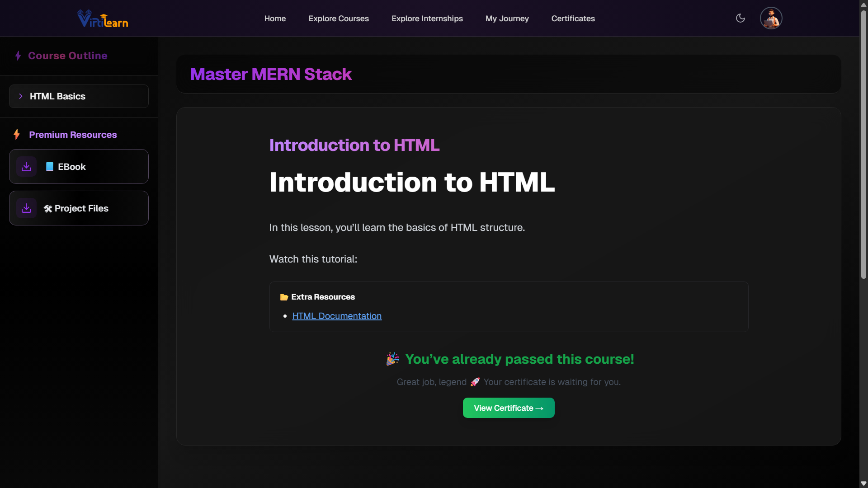
Task: Click Project Files download icon
Action: [x=26, y=208]
